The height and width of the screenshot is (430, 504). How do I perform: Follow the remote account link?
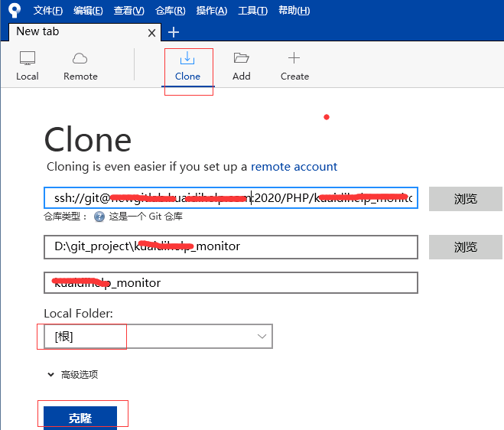(x=294, y=167)
